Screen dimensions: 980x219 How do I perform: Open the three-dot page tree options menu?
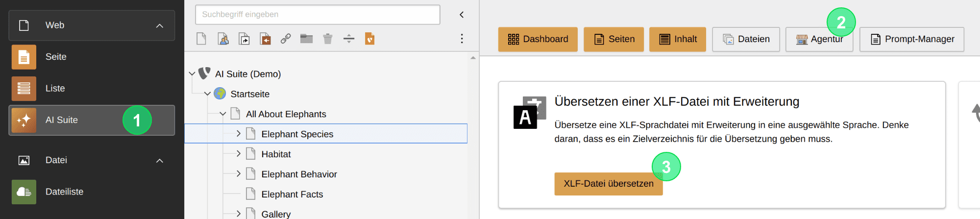pos(462,39)
